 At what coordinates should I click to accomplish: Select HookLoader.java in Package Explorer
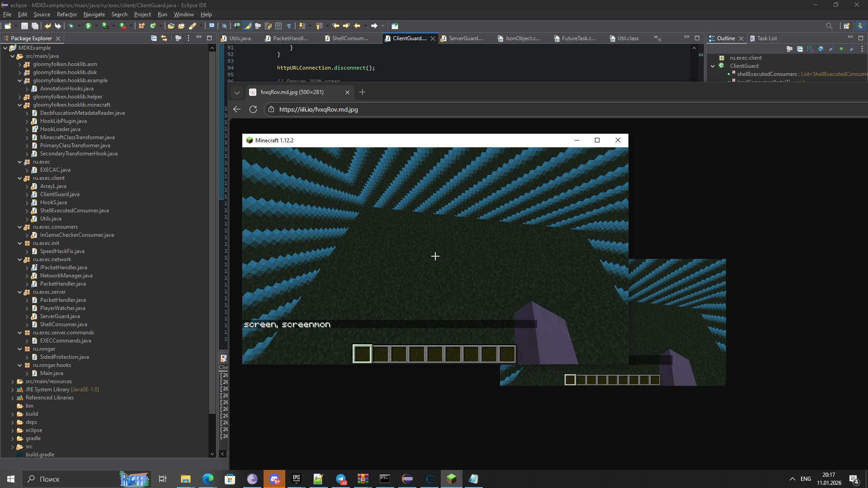(x=60, y=129)
